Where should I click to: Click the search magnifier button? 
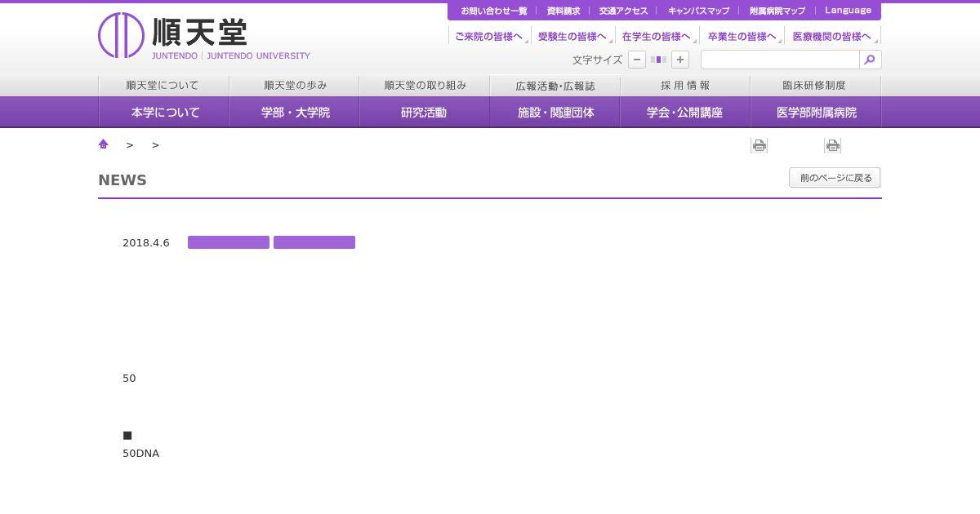(x=871, y=60)
